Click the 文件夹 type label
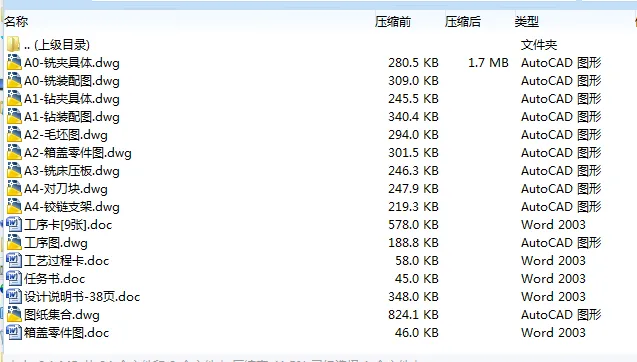Viewport: 637px width, 362px height. pos(539,45)
